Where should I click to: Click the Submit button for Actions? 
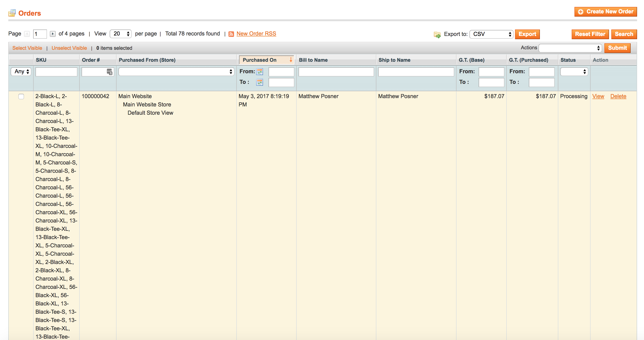618,48
